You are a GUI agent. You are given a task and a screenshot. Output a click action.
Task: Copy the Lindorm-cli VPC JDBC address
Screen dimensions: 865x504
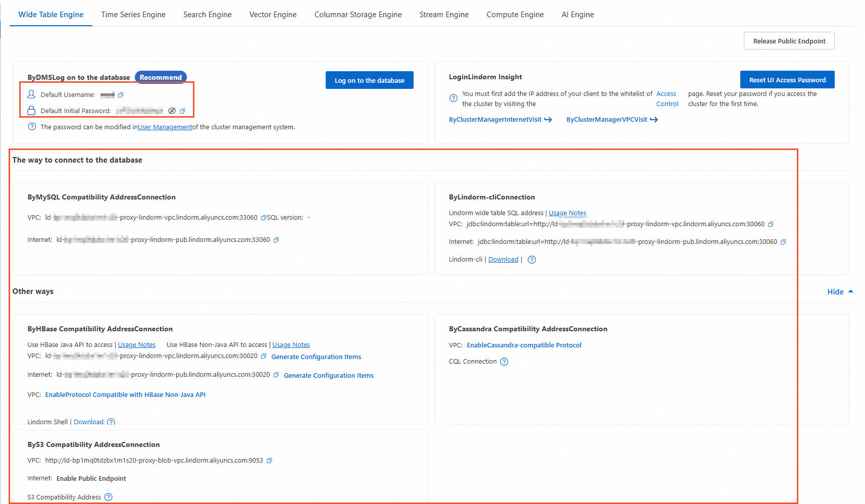tap(771, 224)
